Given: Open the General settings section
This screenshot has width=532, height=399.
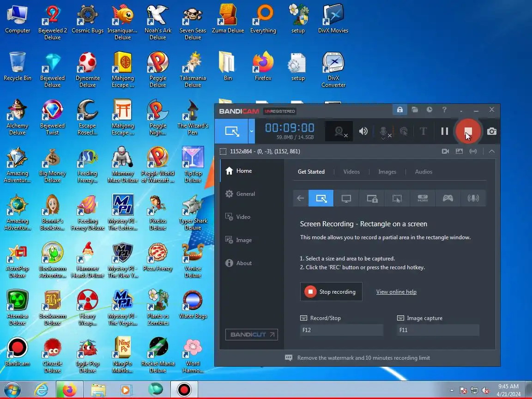Looking at the screenshot, I should tap(252, 194).
